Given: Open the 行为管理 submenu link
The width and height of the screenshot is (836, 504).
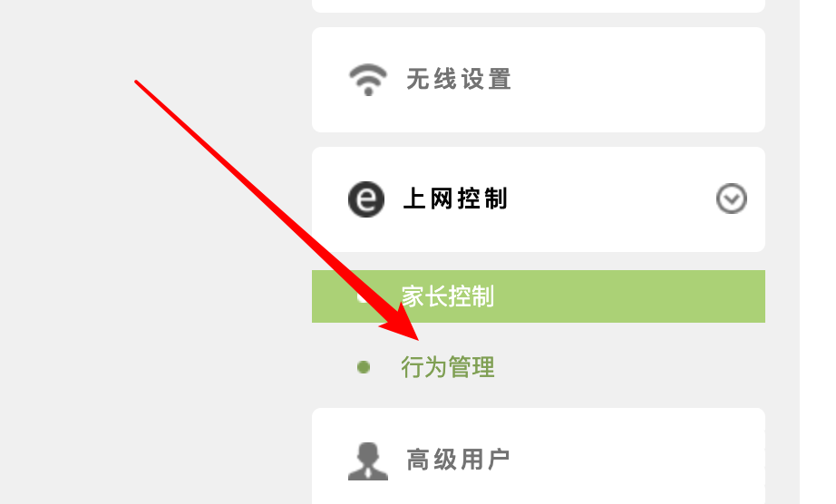Looking at the screenshot, I should [447, 367].
